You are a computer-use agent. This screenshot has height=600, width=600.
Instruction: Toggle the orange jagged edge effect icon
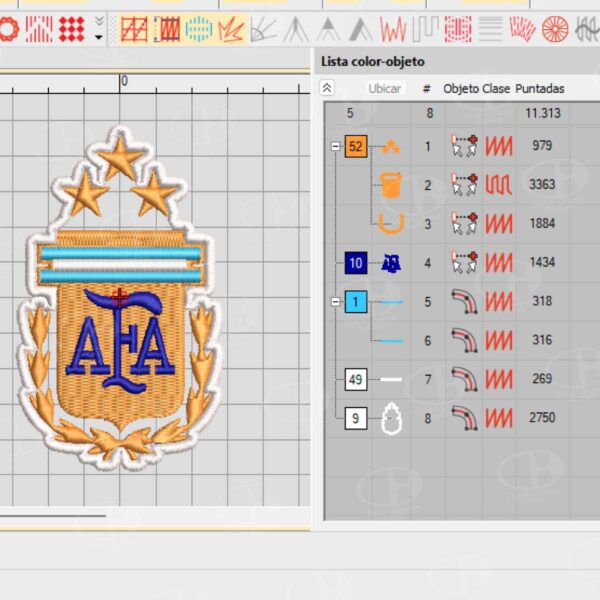[x=231, y=29]
